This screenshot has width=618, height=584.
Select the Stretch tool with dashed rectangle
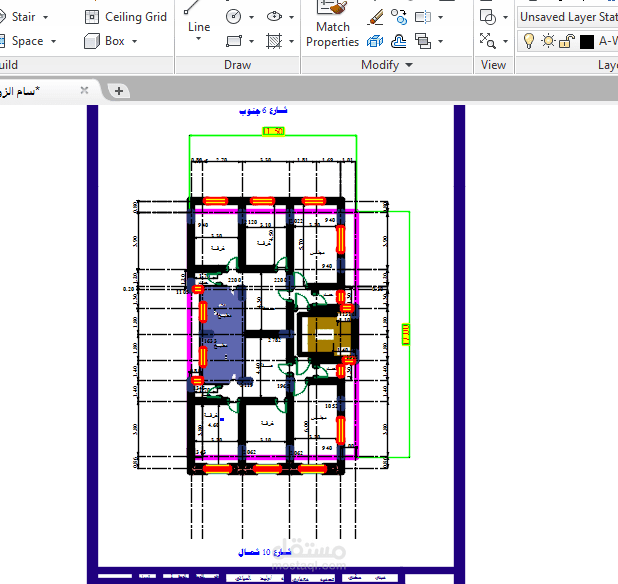(x=423, y=17)
